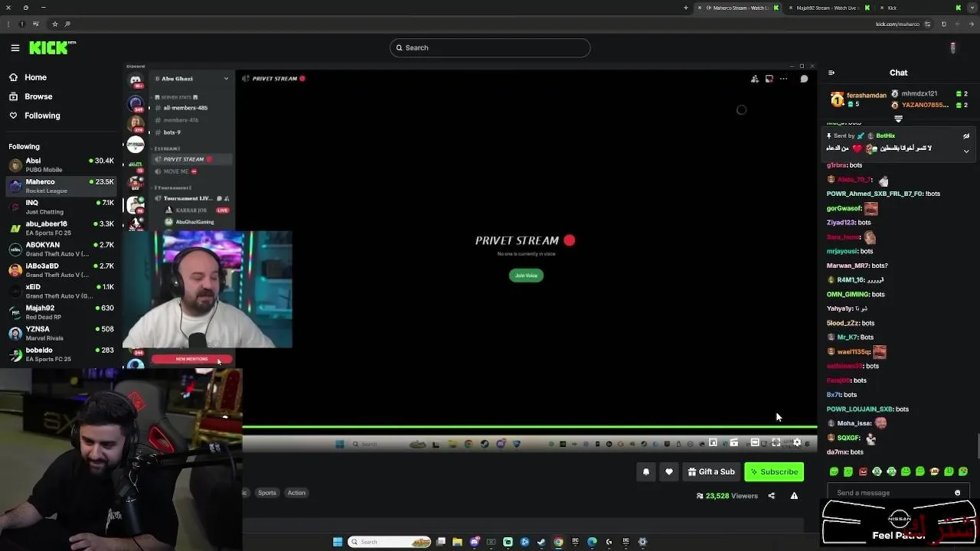Click Windows taskbar search box
Screen dimensions: 980x551
coord(390,542)
